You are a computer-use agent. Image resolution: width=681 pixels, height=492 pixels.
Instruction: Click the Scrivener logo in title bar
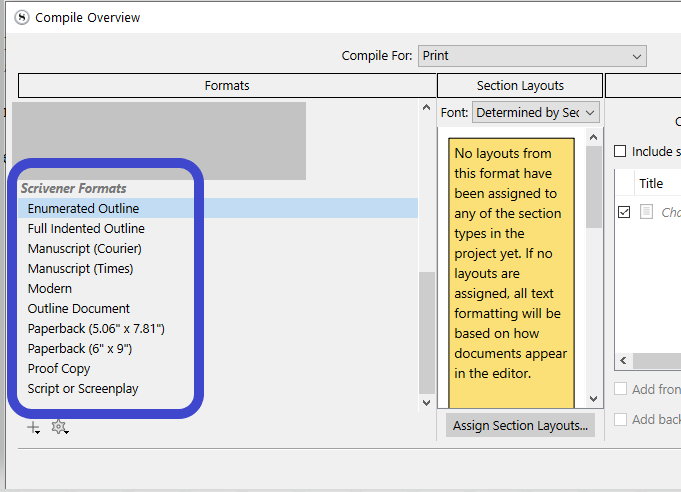(x=22, y=18)
